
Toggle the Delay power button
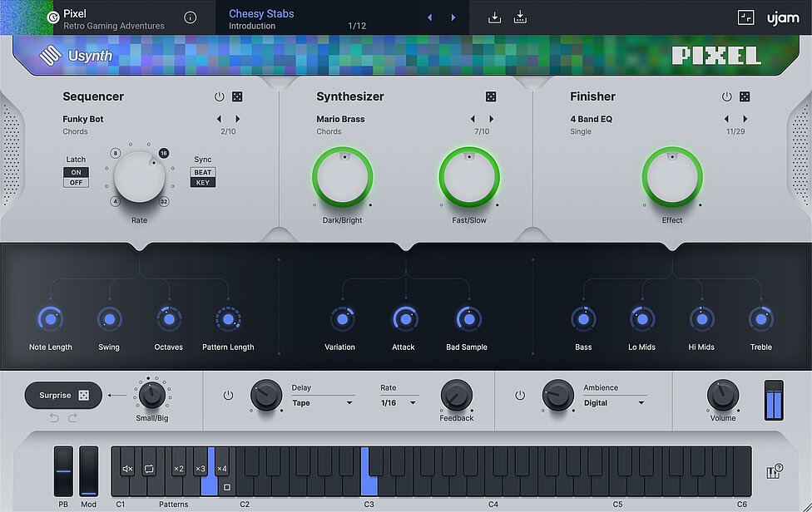coord(228,396)
